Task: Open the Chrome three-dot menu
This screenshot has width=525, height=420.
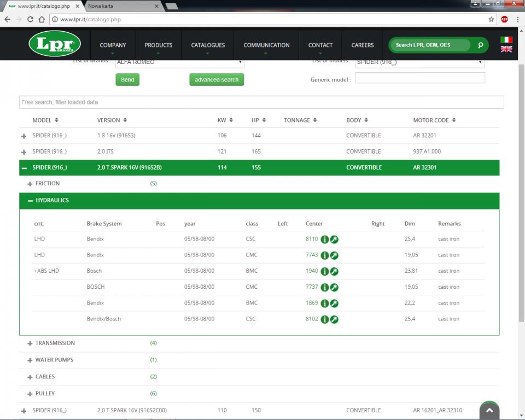Action: point(518,20)
